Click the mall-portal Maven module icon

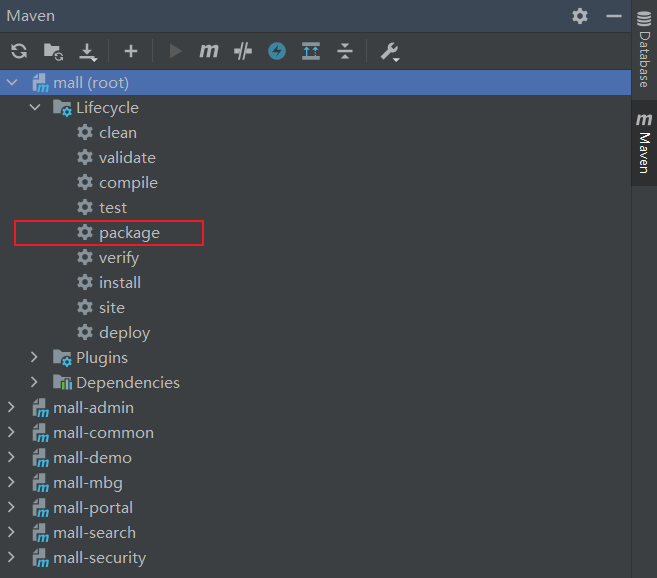[x=41, y=508]
